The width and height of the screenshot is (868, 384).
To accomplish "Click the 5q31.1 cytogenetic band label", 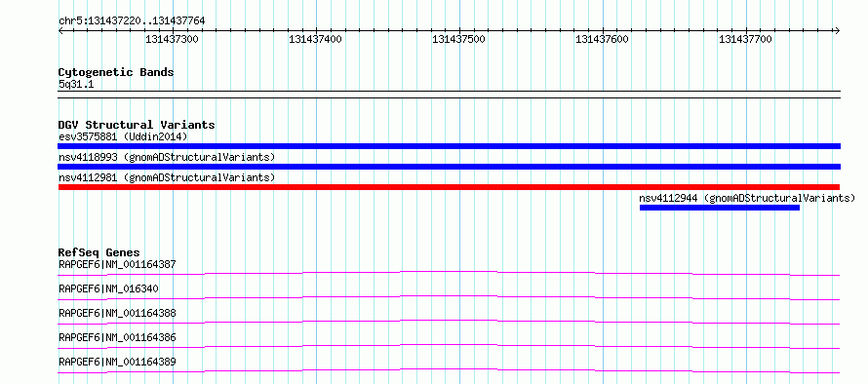I will [72, 84].
